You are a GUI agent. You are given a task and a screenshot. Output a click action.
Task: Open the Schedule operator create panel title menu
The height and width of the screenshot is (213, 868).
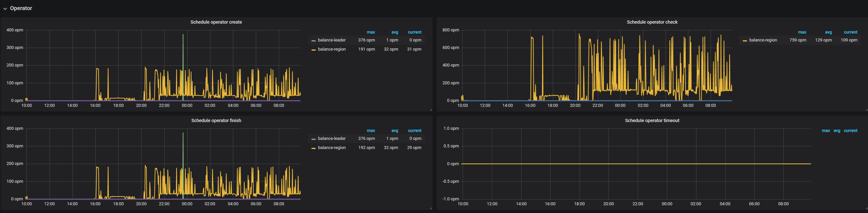tap(216, 22)
